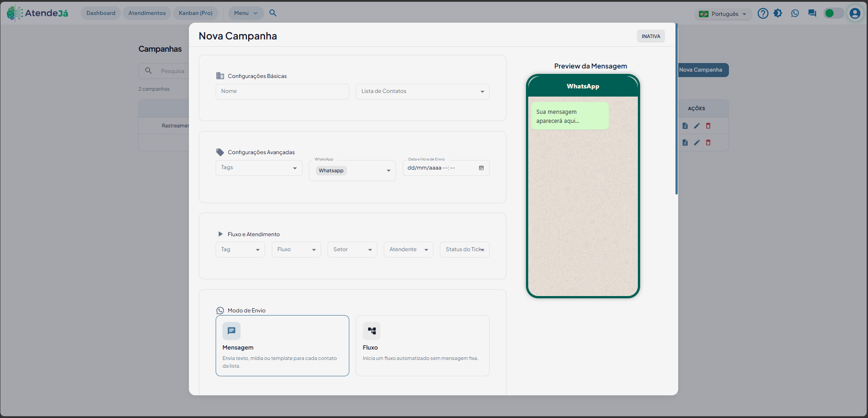Toggle the green online status switch
The width and height of the screenshot is (868, 418).
tap(834, 13)
